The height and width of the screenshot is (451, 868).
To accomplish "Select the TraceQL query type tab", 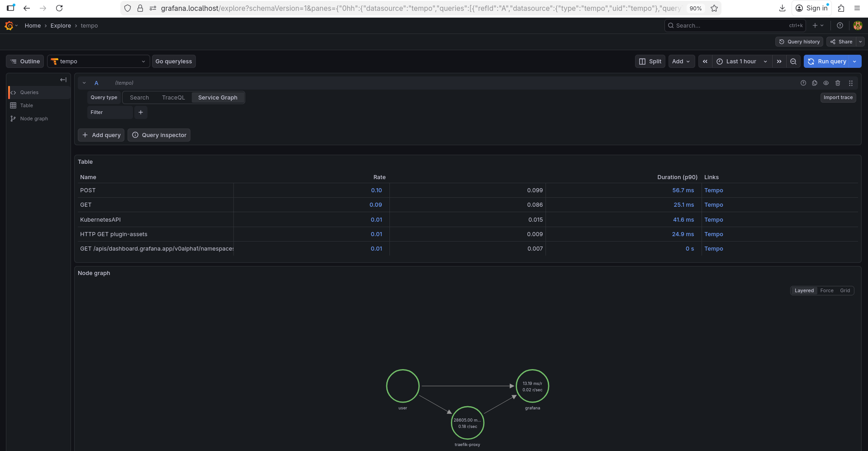I will point(174,98).
